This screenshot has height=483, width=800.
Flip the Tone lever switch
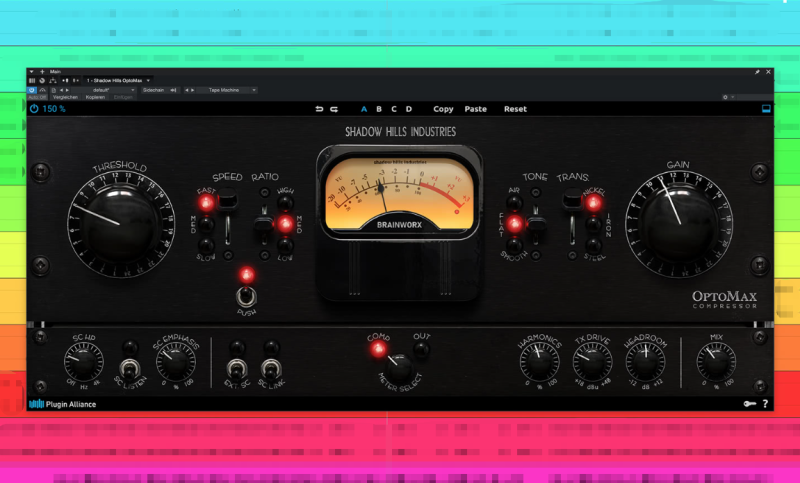[536, 223]
